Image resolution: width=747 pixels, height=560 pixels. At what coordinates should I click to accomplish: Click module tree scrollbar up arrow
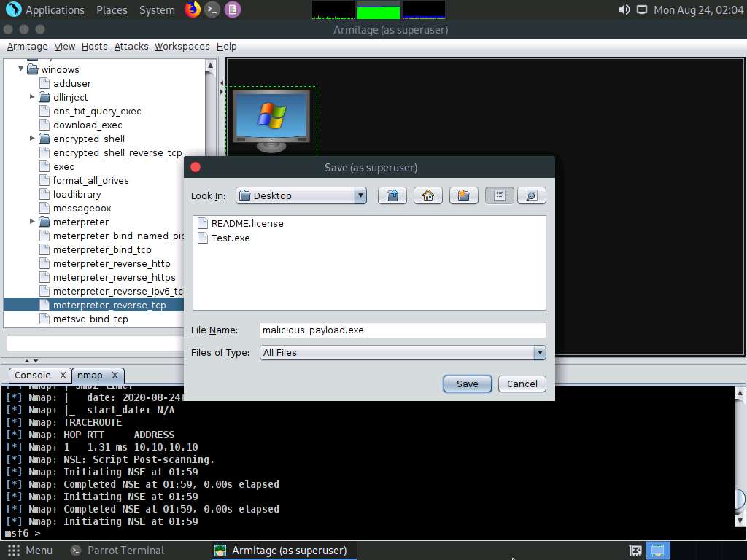210,65
